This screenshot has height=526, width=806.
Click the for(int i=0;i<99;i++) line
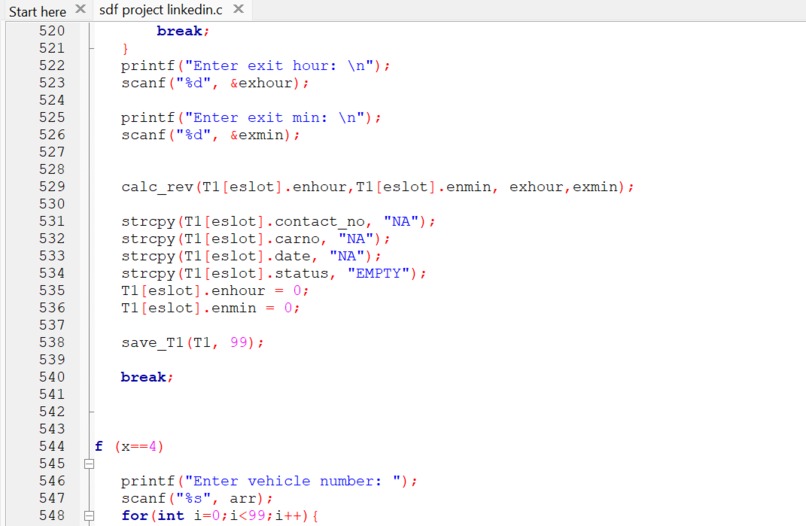(220, 516)
